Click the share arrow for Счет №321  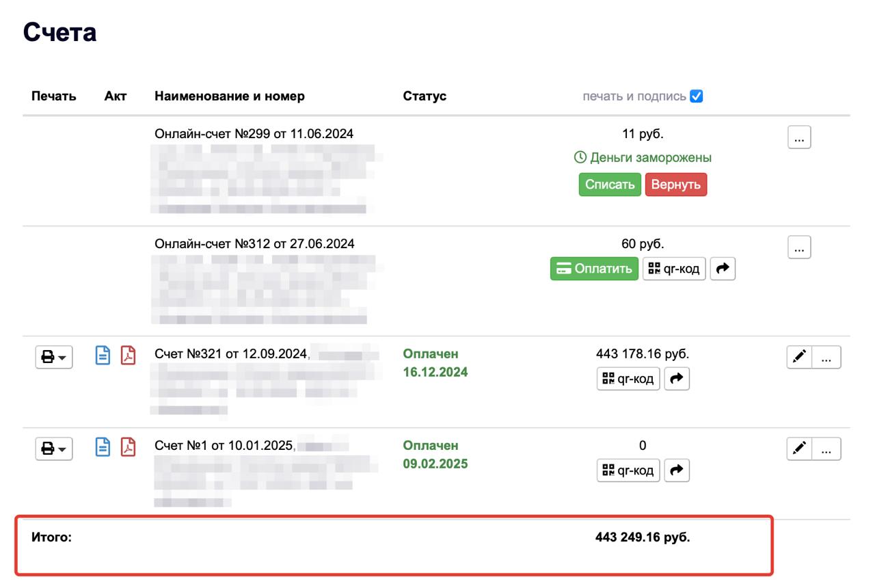coord(677,378)
